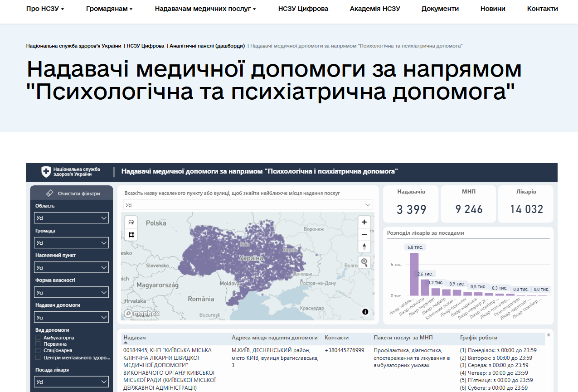Screen dimensions: 578x392
Task: Click phone number +380445276999
Action: (x=345, y=350)
